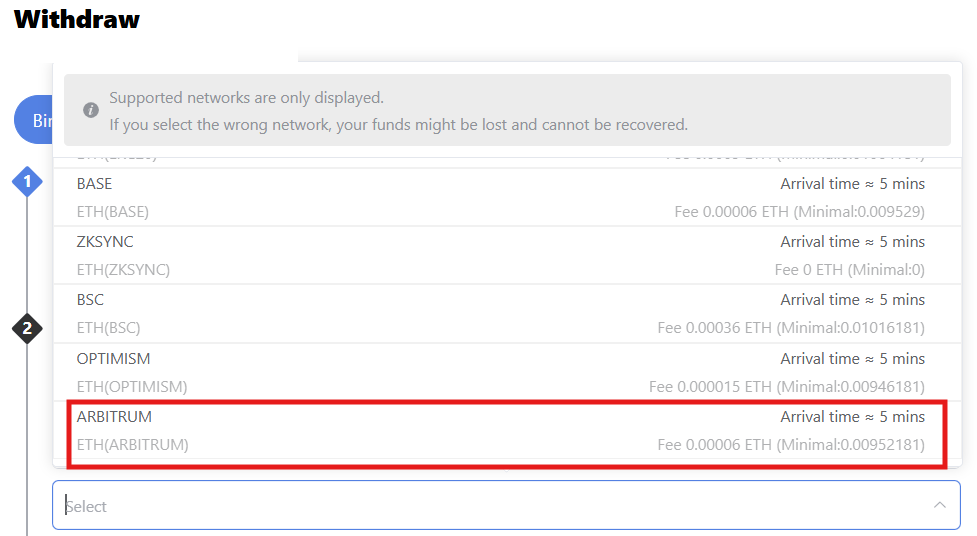
Task: Choose the highlighted ARBITRUM network
Action: [500, 430]
